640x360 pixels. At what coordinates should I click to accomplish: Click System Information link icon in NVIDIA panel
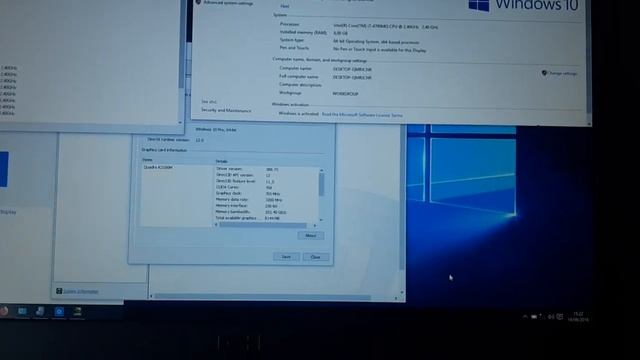click(x=59, y=291)
